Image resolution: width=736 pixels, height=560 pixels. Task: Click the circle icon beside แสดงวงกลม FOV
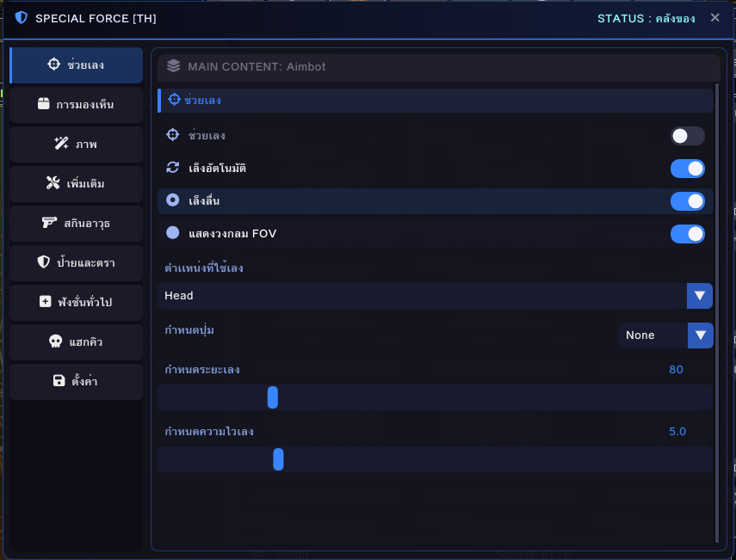[x=173, y=233]
